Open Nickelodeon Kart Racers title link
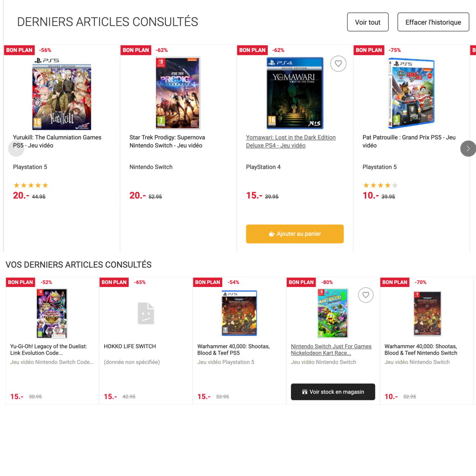The height and width of the screenshot is (476, 476). [x=331, y=350]
